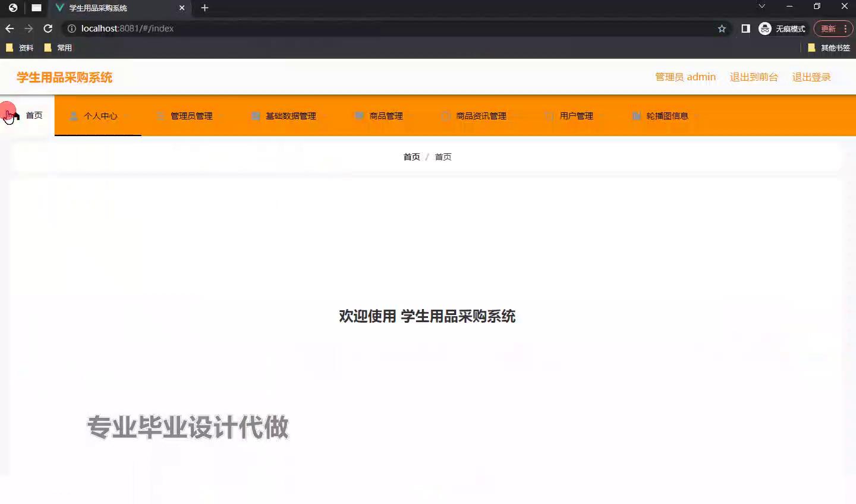Viewport: 856px width, 504px height.
Task: Click the icon beside 基础数据管理
Action: pos(256,116)
